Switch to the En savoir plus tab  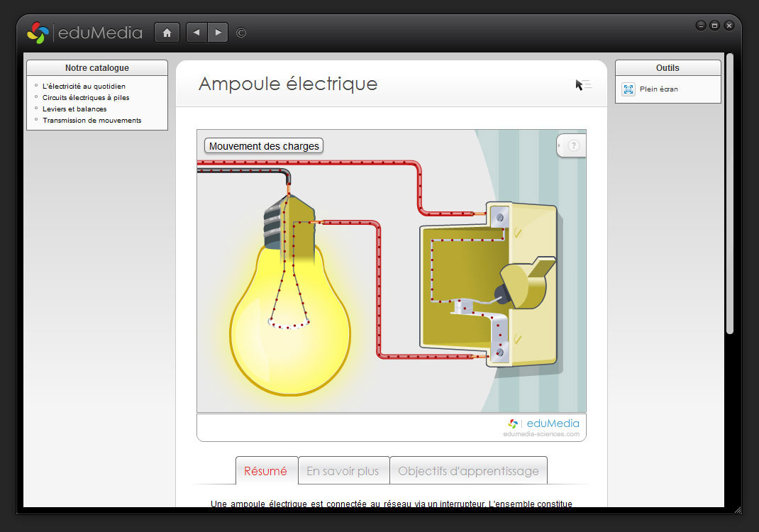point(343,471)
